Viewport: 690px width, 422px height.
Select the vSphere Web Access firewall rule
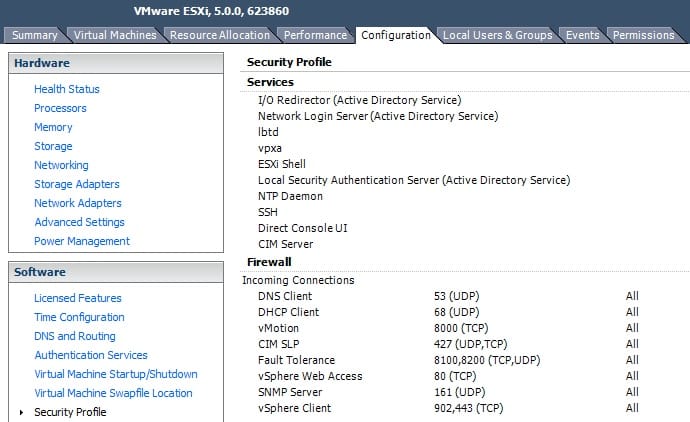coord(310,376)
